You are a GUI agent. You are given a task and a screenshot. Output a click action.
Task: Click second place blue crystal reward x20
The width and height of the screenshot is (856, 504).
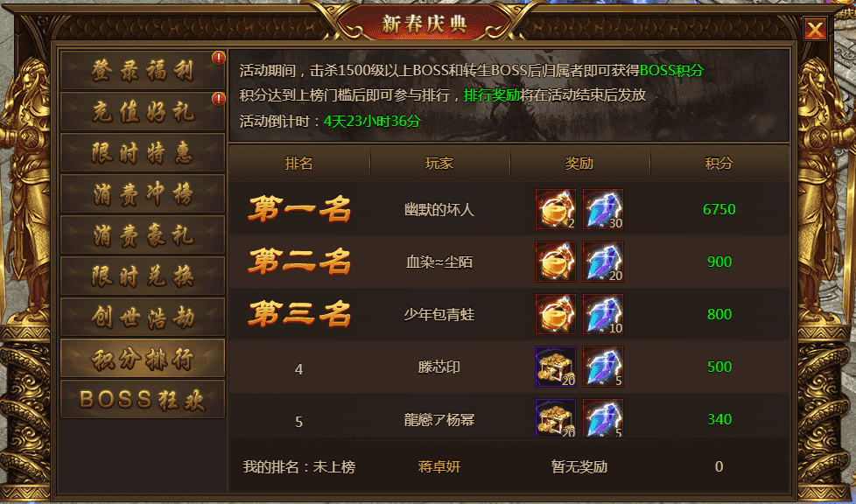click(603, 262)
